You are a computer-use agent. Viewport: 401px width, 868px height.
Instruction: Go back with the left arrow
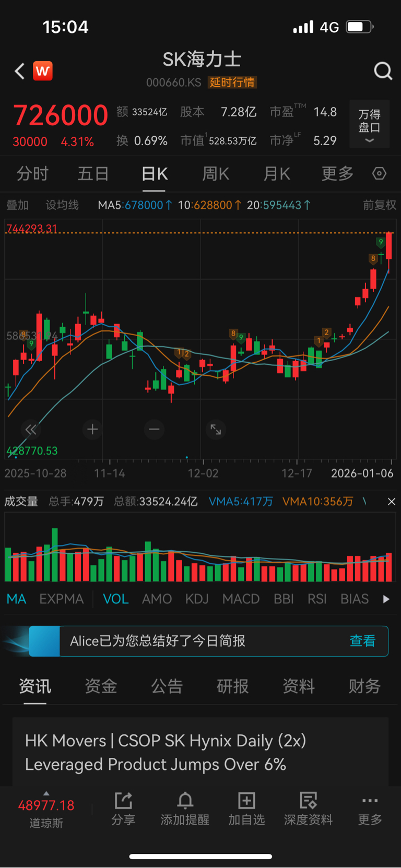pos(20,71)
